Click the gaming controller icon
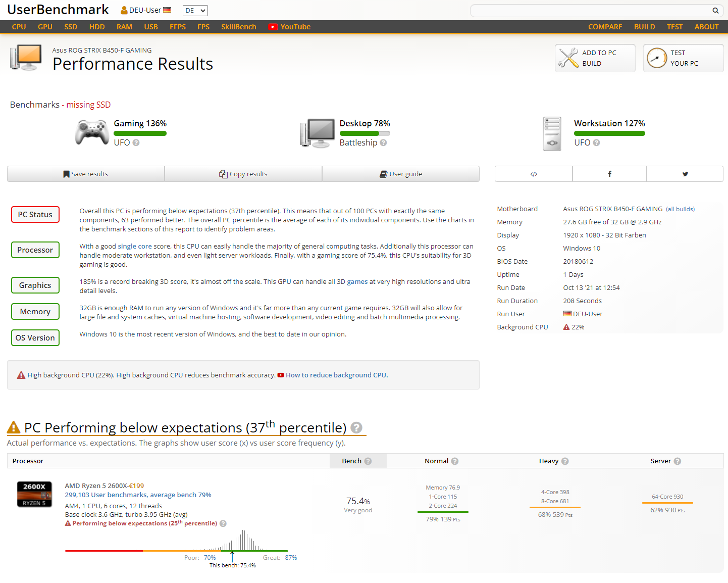The width and height of the screenshot is (728, 583). (92, 132)
